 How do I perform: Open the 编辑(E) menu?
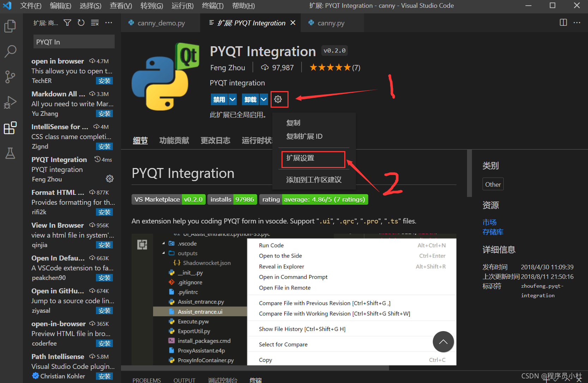pos(61,6)
